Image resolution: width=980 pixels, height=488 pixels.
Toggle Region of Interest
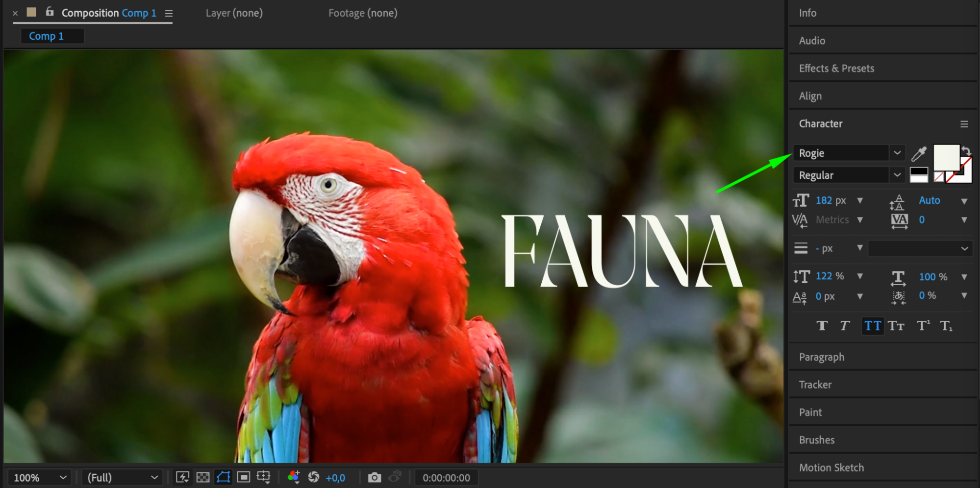coord(244,477)
